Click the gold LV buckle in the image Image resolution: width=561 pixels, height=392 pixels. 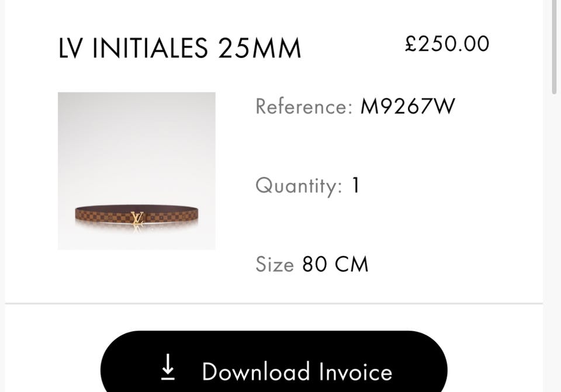[137, 218]
